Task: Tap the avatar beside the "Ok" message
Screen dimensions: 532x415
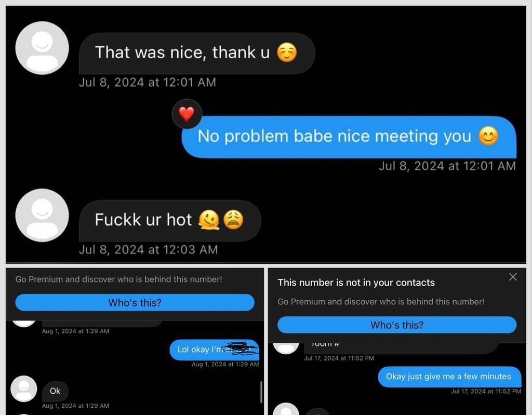Action: [24, 389]
